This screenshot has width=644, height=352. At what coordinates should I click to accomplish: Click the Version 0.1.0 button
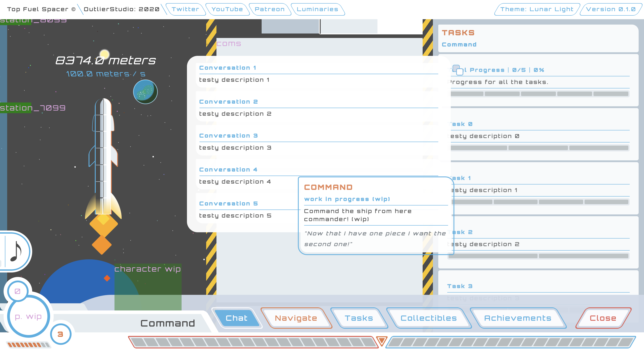point(611,9)
